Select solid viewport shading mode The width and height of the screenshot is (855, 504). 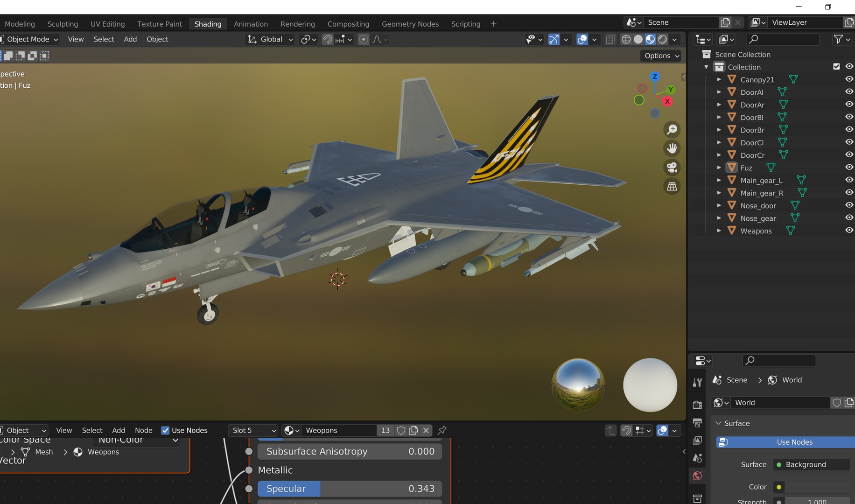point(638,40)
